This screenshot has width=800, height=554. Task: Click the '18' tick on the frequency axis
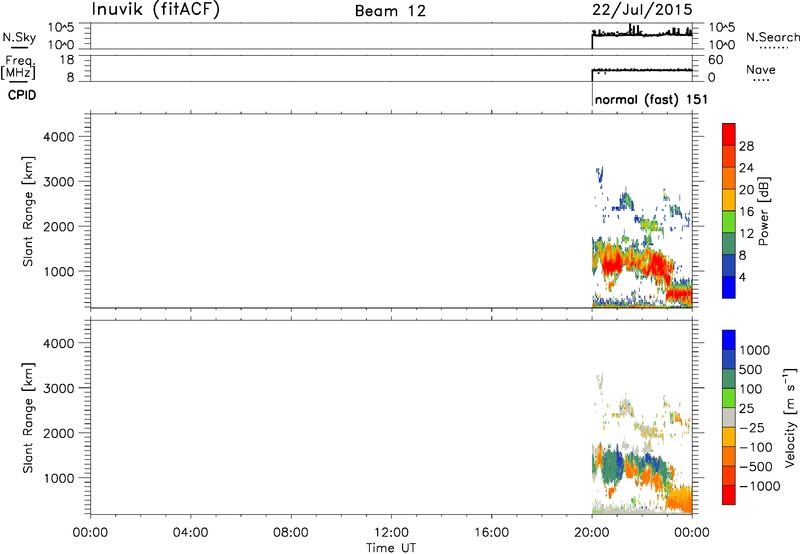(68, 60)
